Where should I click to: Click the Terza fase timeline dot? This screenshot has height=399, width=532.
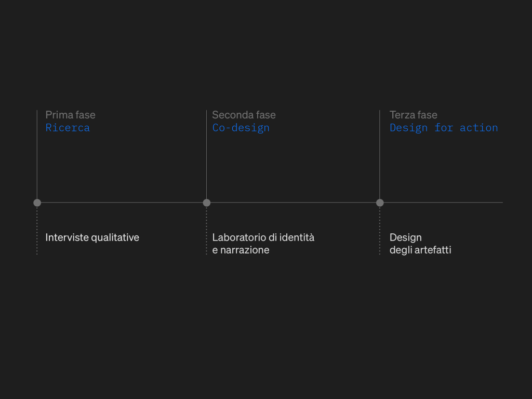click(380, 203)
